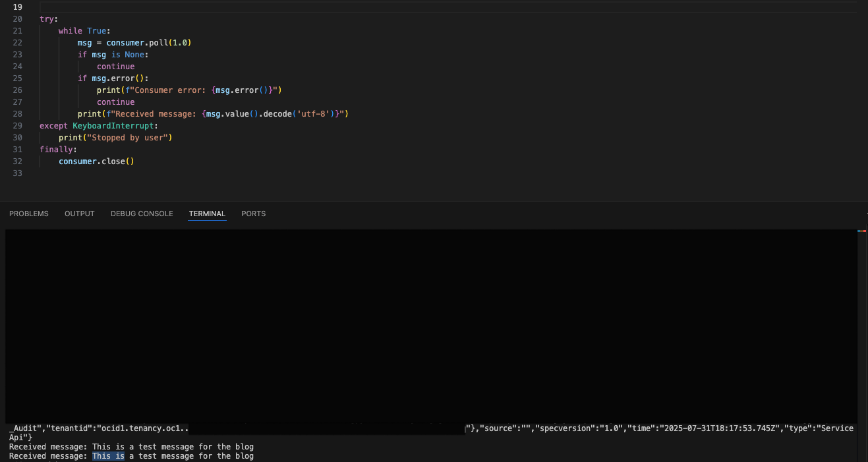The height and width of the screenshot is (462, 868).
Task: Select the DEBUG CONSOLE tab
Action: [x=141, y=214]
